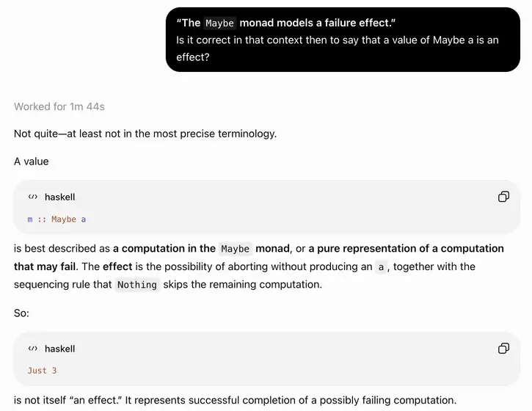Click the final sentence about successful completion
532x411 pixels.
coord(235,400)
